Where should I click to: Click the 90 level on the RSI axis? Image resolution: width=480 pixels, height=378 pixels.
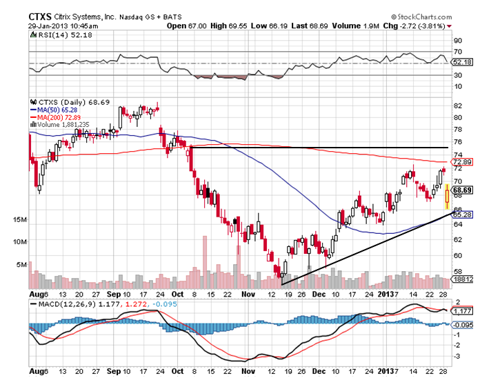[458, 41]
